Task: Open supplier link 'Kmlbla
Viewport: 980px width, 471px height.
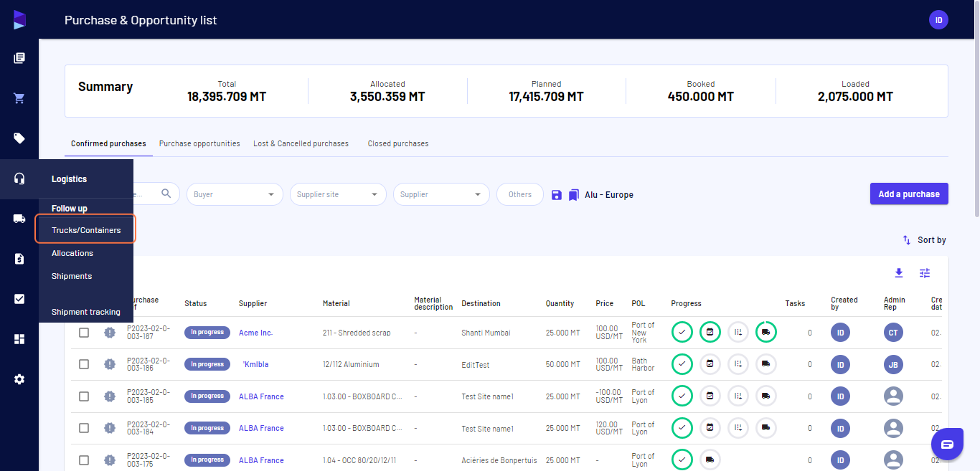Action: [x=255, y=364]
